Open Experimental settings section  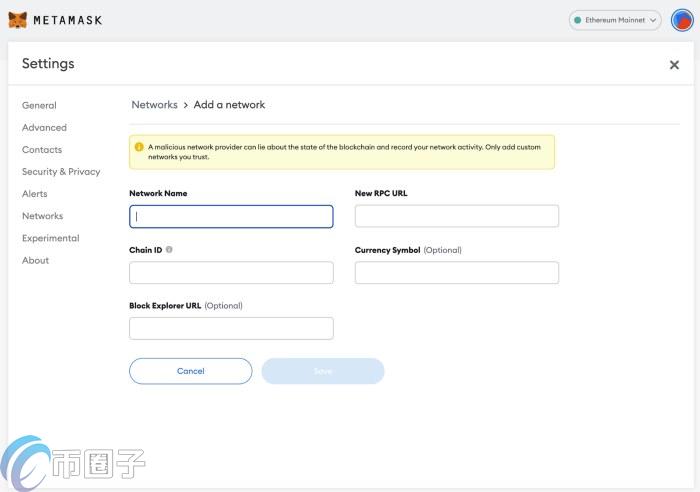click(x=50, y=238)
